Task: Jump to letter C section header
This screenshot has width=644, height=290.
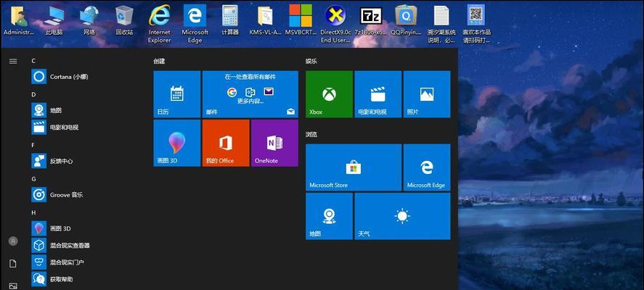Action: (33, 61)
